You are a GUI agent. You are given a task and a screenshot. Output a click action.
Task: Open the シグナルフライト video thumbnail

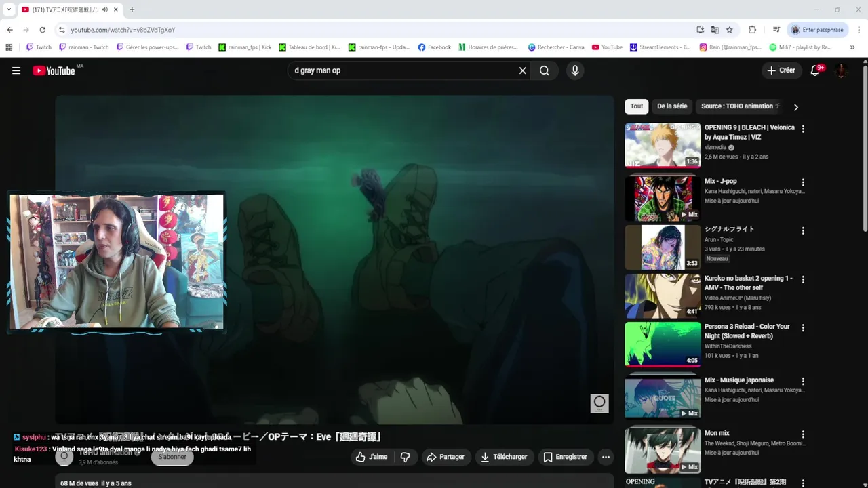663,247
